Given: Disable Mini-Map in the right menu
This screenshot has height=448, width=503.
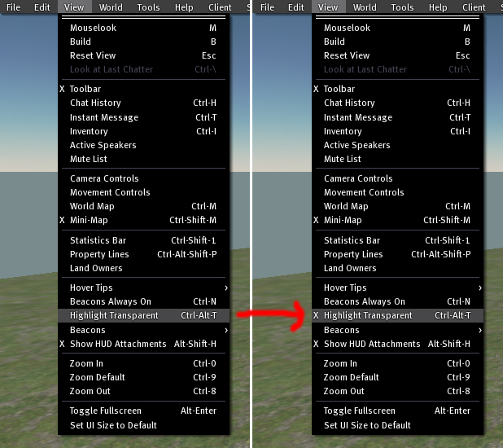Looking at the screenshot, I should (342, 220).
